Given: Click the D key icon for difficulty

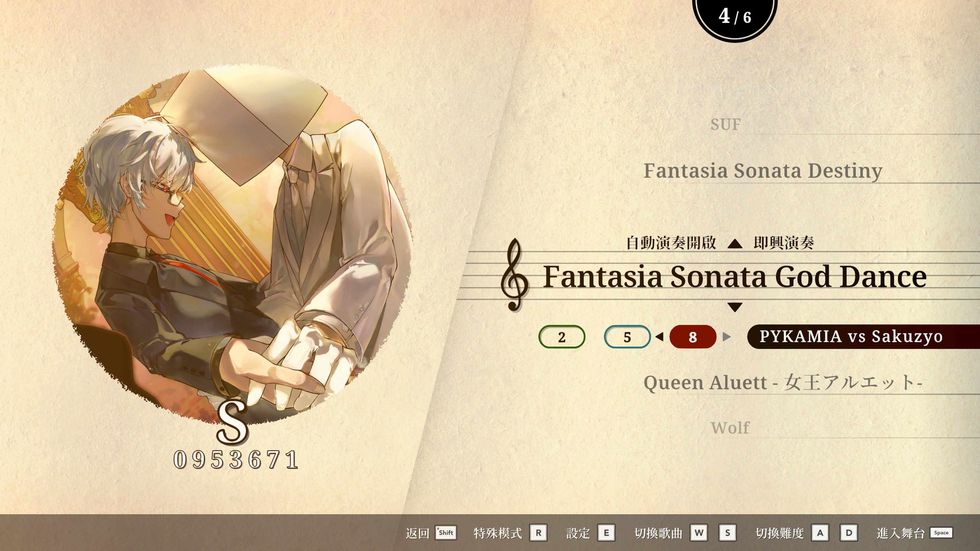Looking at the screenshot, I should pyautogui.click(x=849, y=533).
